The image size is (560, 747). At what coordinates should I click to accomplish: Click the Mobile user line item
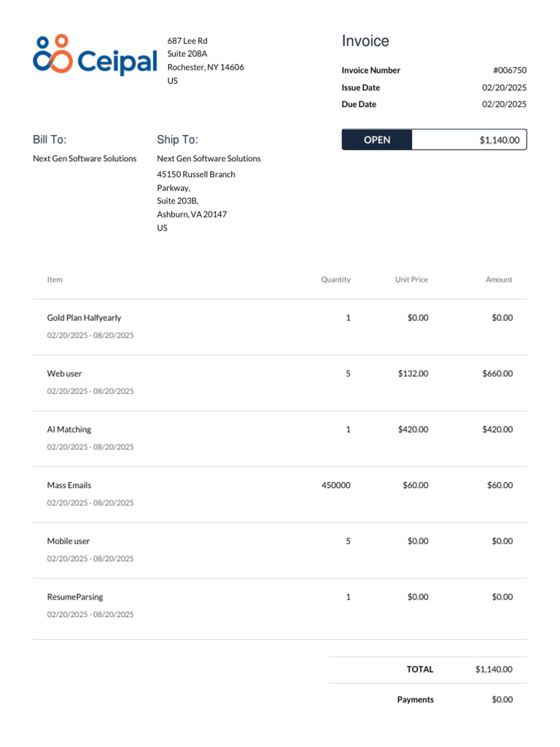click(x=69, y=541)
